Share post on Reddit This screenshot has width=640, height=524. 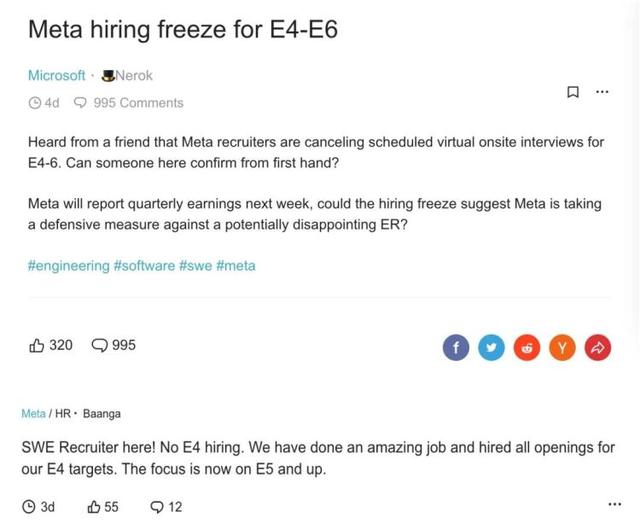(527, 348)
